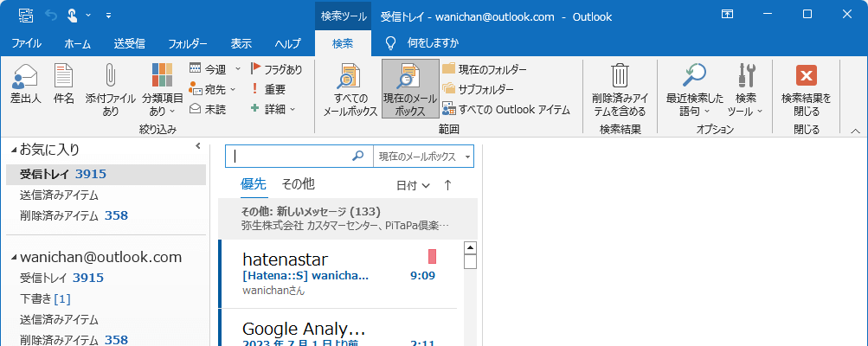The height and width of the screenshot is (346, 868).
Task: Open the ファイル tab
Action: pyautogui.click(x=27, y=44)
